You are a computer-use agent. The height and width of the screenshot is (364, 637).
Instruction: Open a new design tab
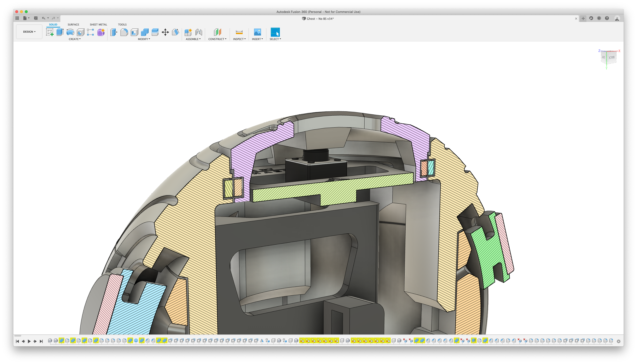point(583,19)
